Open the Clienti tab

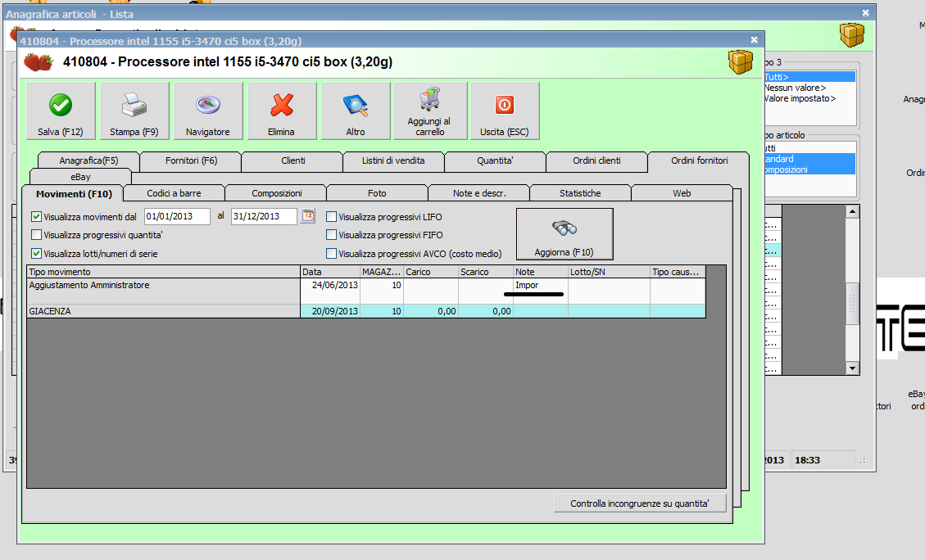[293, 160]
